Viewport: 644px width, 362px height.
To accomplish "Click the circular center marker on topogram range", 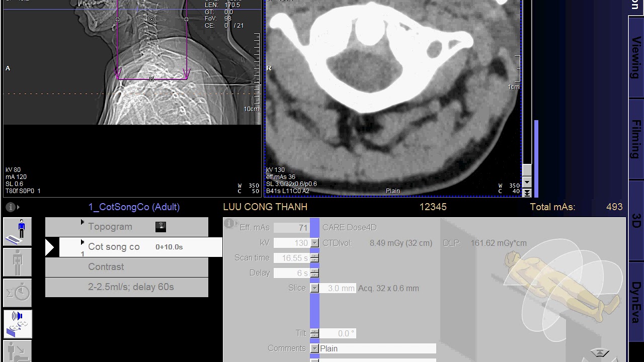I will point(151,20).
